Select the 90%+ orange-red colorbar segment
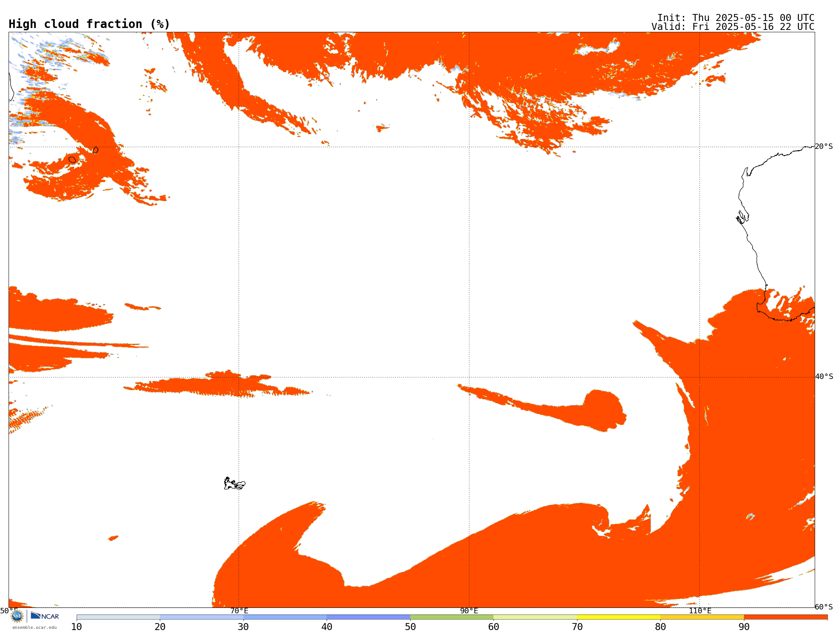840x632 pixels. pyautogui.click(x=786, y=617)
